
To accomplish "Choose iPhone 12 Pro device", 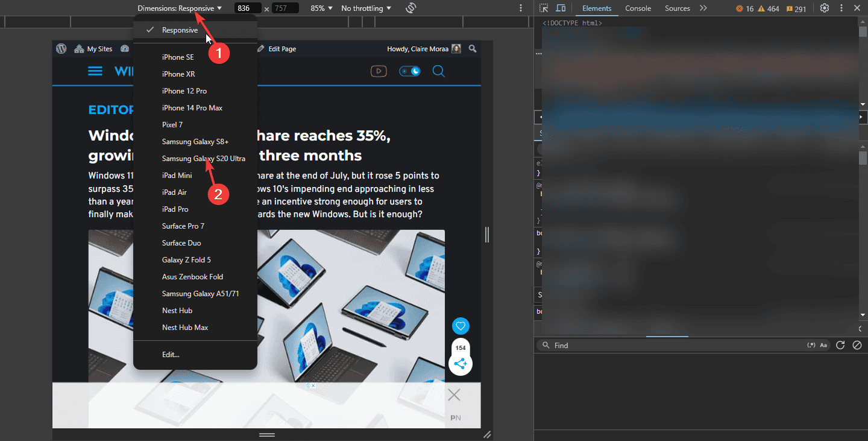I will coord(195,91).
